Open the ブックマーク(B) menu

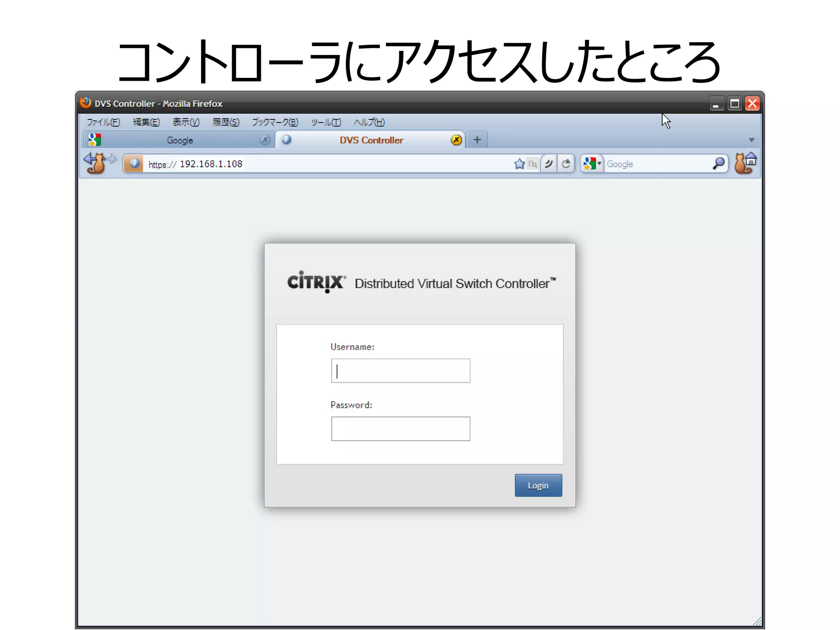coord(275,122)
